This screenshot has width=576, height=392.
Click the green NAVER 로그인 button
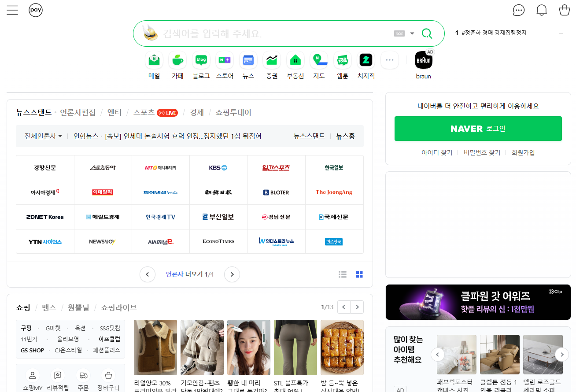[x=478, y=129]
